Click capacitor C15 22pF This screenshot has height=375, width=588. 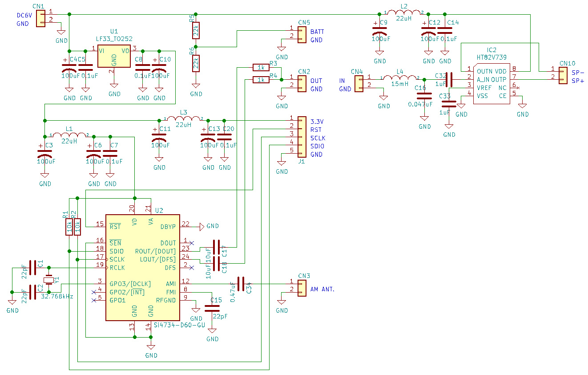[x=212, y=309]
